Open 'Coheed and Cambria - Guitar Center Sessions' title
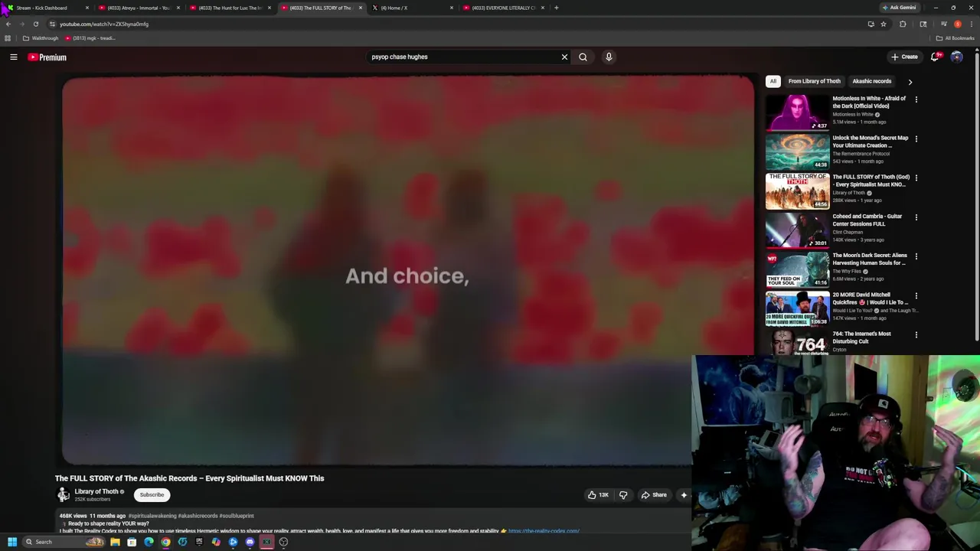Image resolution: width=980 pixels, height=551 pixels. (867, 220)
